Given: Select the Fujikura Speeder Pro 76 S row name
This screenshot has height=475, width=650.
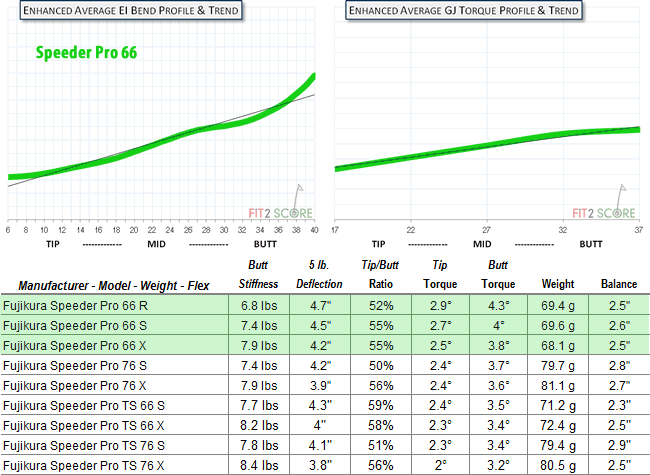Looking at the screenshot, I should 75,366.
